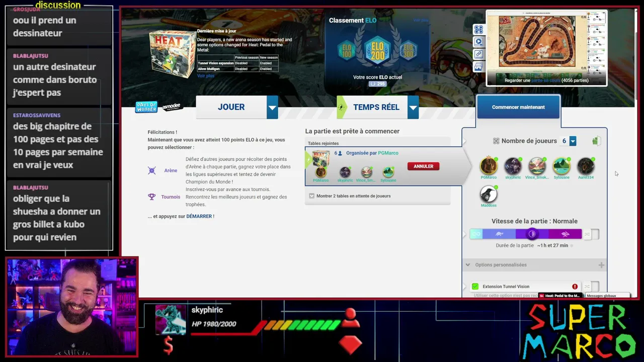The height and width of the screenshot is (362, 644).
Task: Open the TEMPS RÉEL dropdown arrow
Action: tap(413, 107)
